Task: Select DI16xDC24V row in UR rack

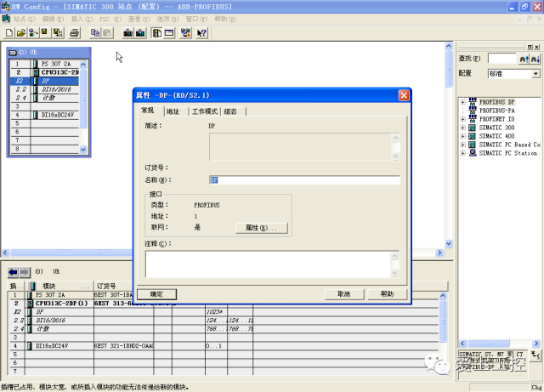Action: click(x=44, y=115)
